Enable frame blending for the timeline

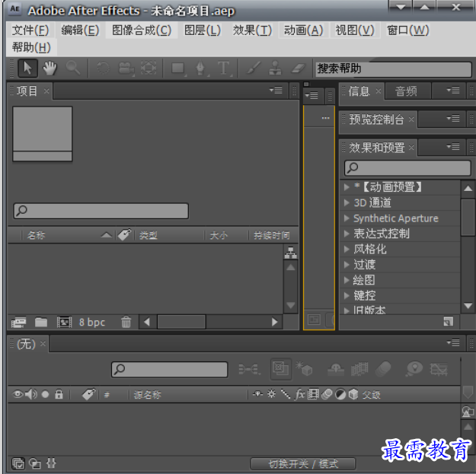pyautogui.click(x=359, y=369)
